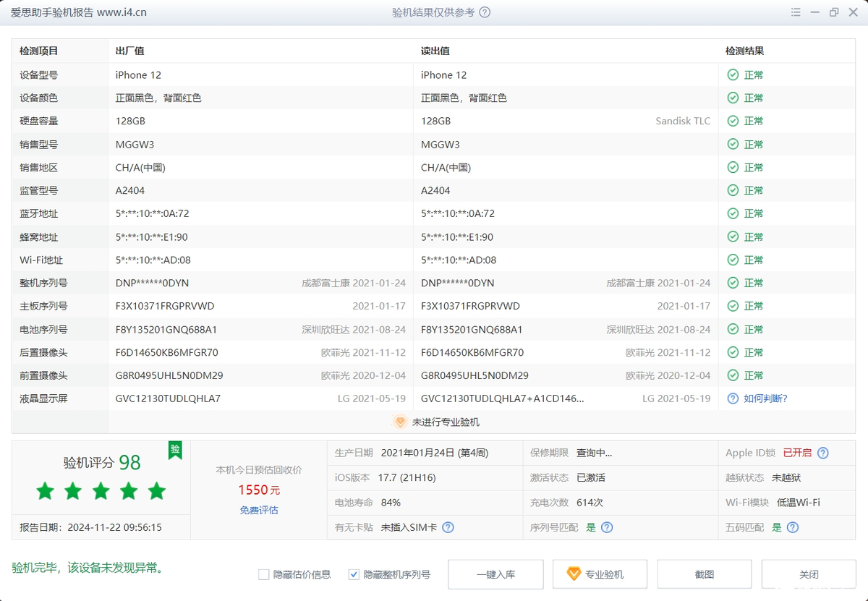Click the green check icon in 销售型号 row
Screen dimensions: 868x601
(x=733, y=144)
